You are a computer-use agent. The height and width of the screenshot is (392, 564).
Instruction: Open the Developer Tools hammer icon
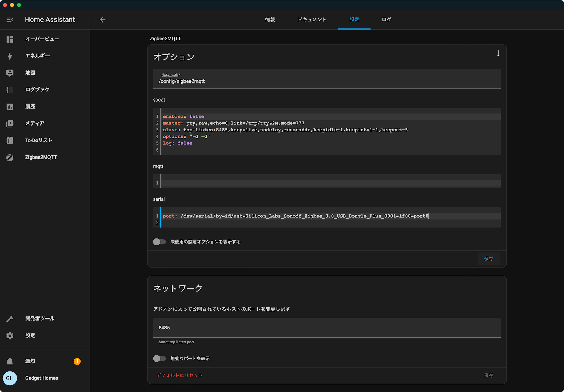click(x=10, y=319)
